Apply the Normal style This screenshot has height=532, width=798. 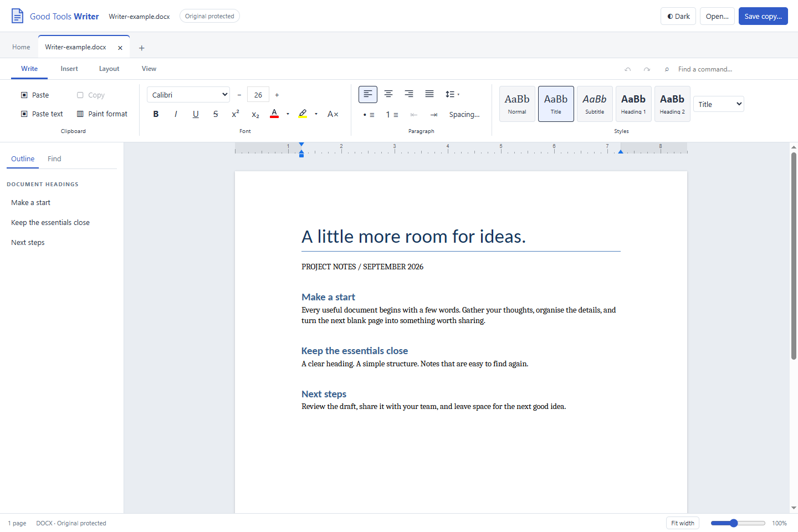point(517,104)
